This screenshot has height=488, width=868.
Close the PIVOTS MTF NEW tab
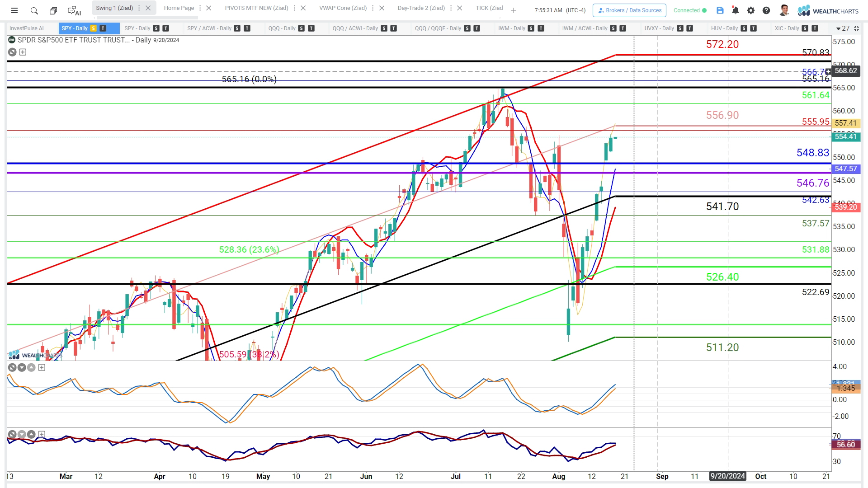[303, 8]
